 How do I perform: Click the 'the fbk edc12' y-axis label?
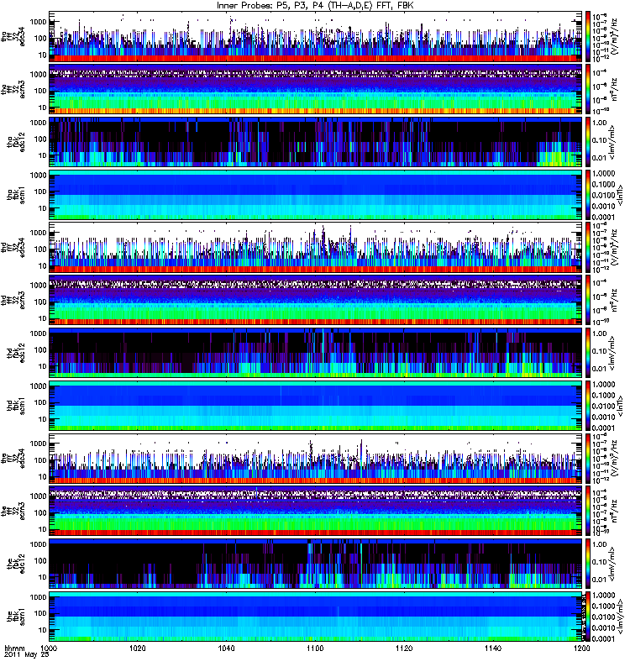[16, 564]
